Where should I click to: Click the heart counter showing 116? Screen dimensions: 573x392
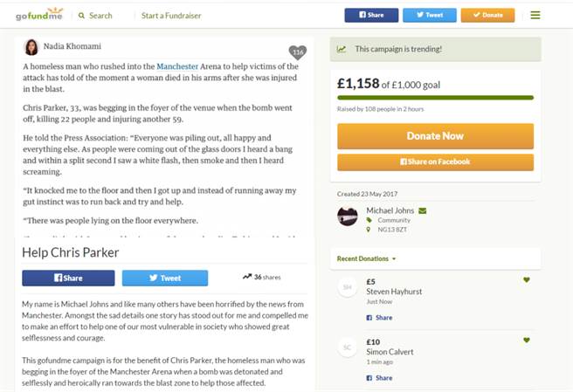click(x=298, y=52)
